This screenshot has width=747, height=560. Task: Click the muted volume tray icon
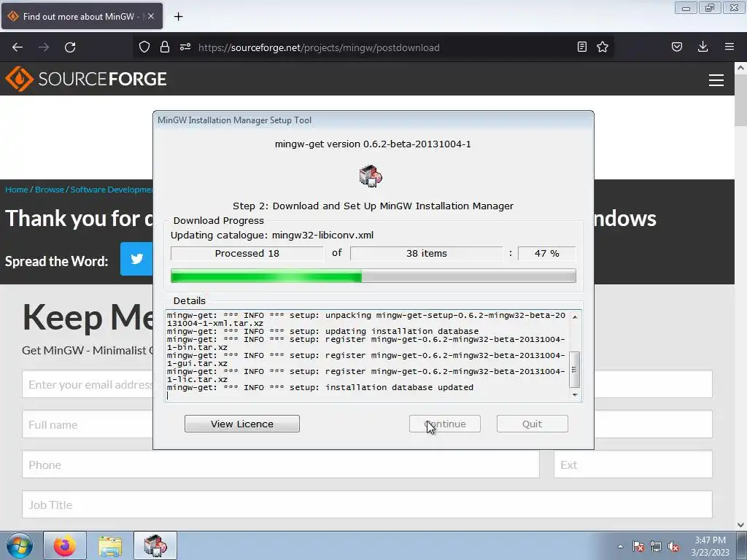point(673,547)
